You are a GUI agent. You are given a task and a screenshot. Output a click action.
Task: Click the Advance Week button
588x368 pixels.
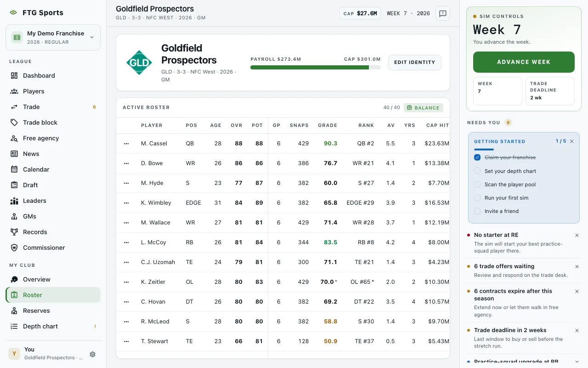[524, 62]
